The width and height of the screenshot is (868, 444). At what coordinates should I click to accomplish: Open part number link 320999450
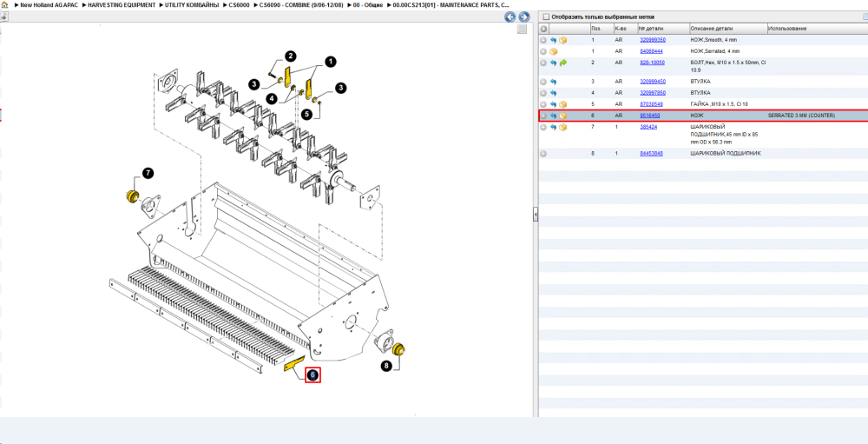(653, 82)
